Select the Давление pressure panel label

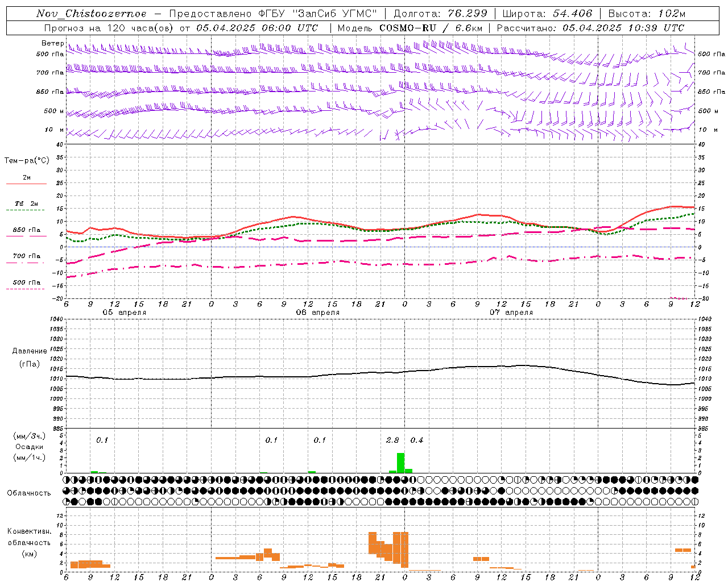(x=30, y=351)
